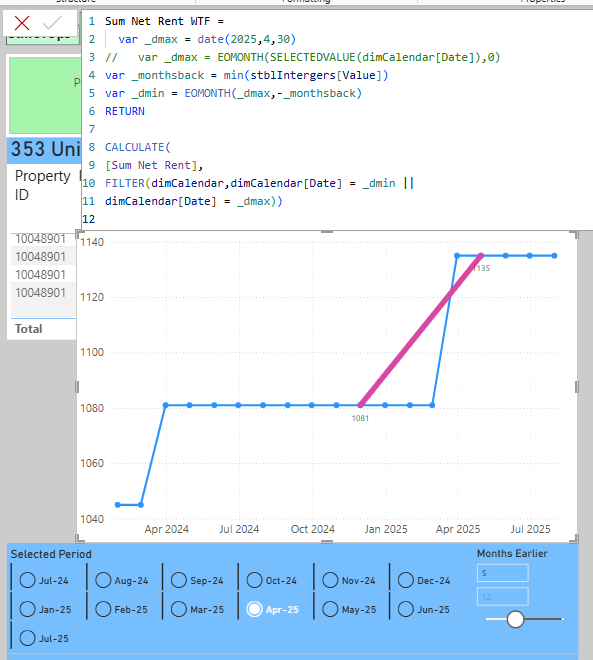Image resolution: width=593 pixels, height=660 pixels.
Task: Click the Apr 2024 x-axis label
Action: click(167, 529)
